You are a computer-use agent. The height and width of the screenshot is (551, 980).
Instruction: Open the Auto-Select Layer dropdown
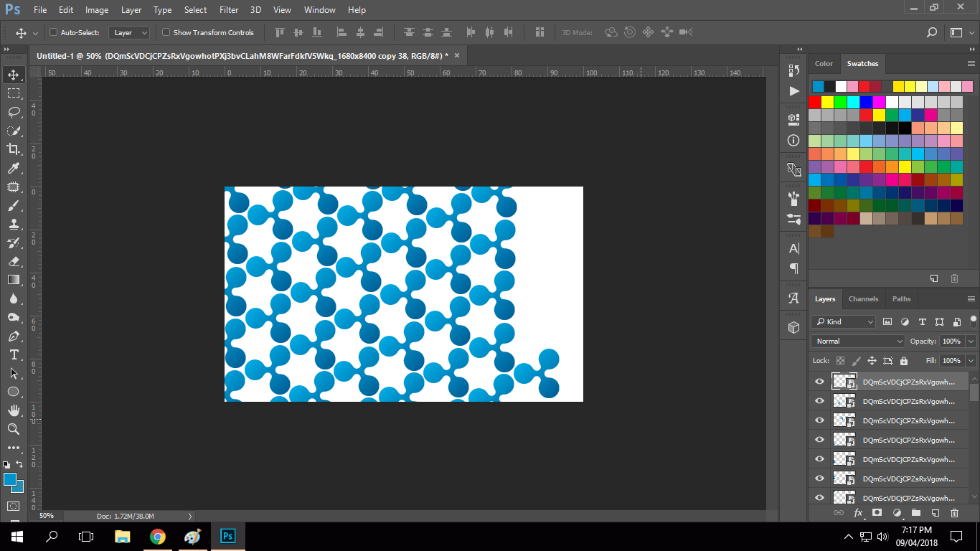tap(129, 32)
